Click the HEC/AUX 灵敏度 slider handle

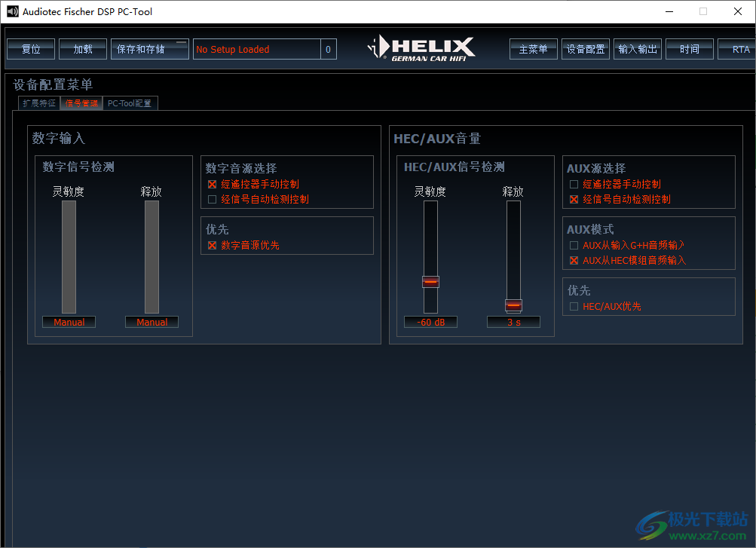point(430,281)
